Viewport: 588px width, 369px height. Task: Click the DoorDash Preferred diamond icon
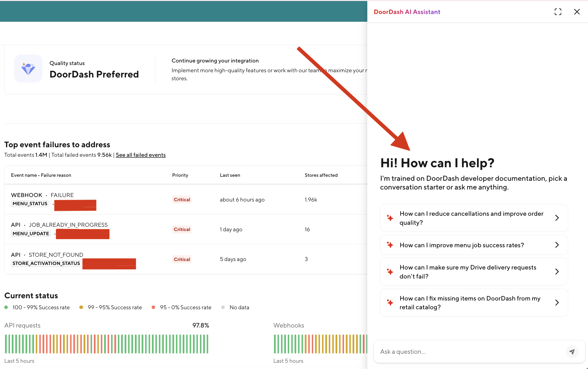[x=28, y=68]
